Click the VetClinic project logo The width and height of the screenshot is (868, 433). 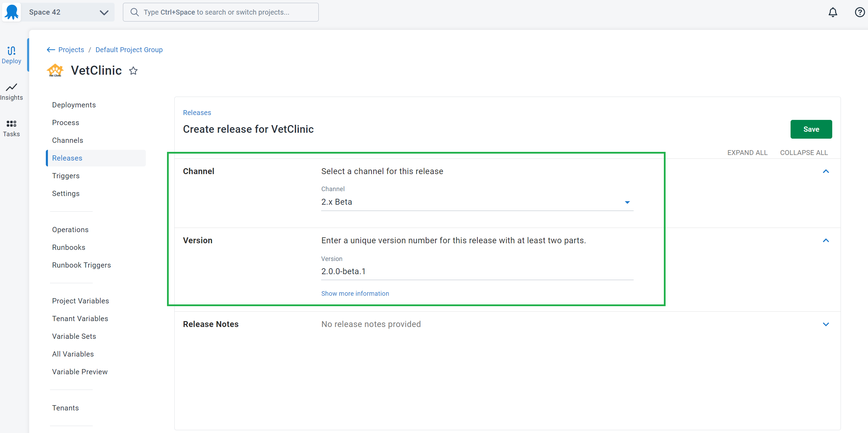[55, 71]
